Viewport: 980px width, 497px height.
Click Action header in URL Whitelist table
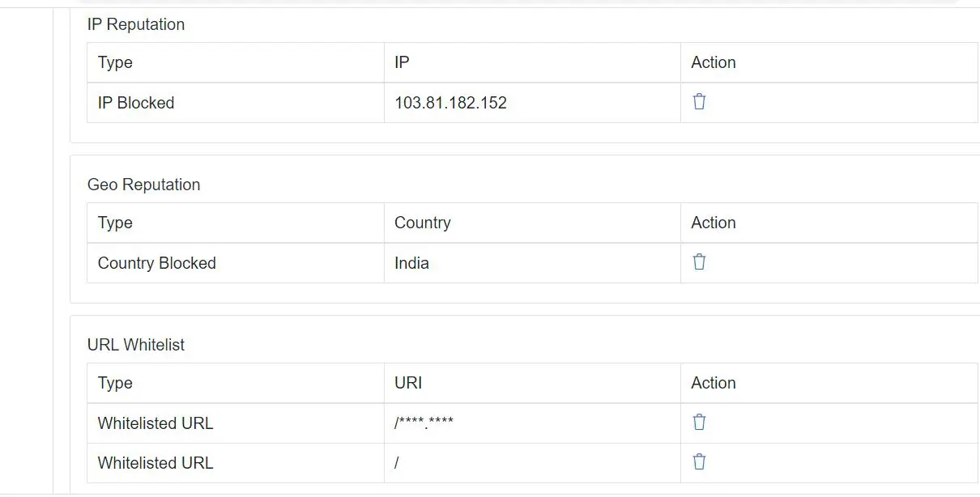(x=713, y=383)
